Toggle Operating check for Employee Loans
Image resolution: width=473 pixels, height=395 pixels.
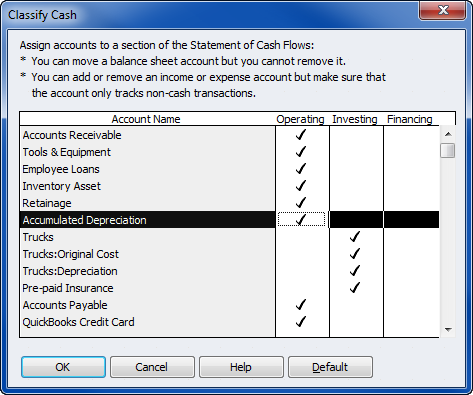pos(302,169)
